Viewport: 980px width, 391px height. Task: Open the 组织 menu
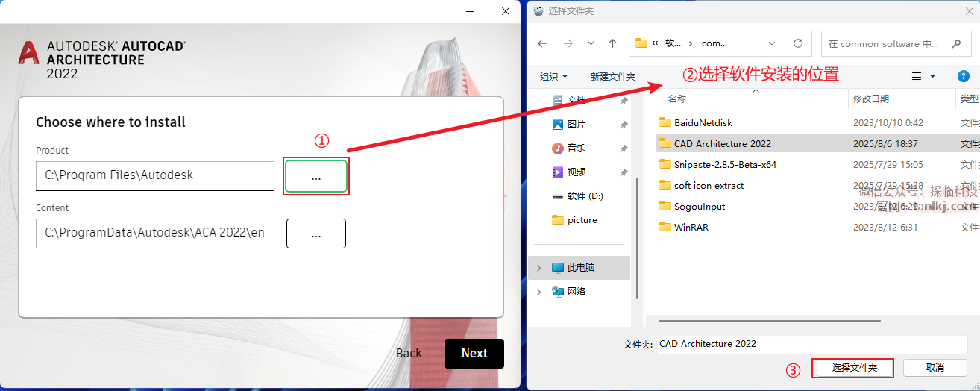click(553, 76)
